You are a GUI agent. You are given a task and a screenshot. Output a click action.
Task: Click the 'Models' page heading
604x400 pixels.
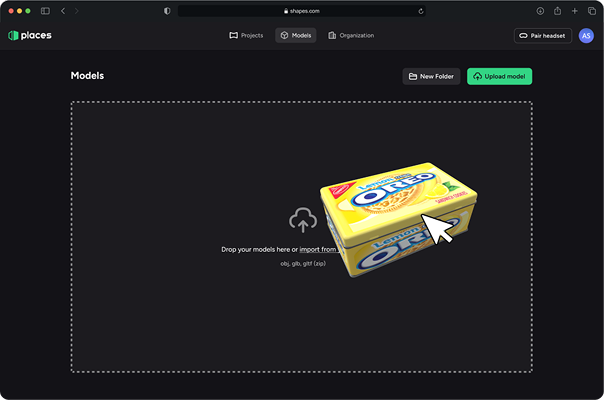coord(87,76)
